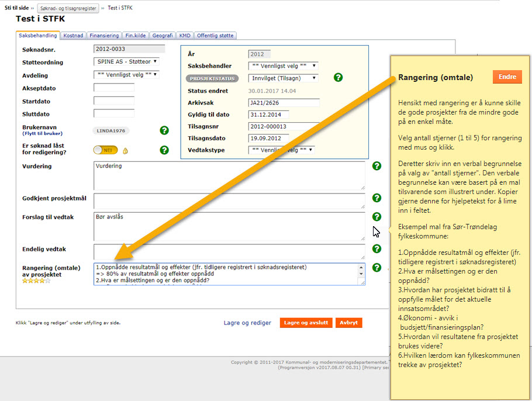Click the Gyldig til dato field

269,115
